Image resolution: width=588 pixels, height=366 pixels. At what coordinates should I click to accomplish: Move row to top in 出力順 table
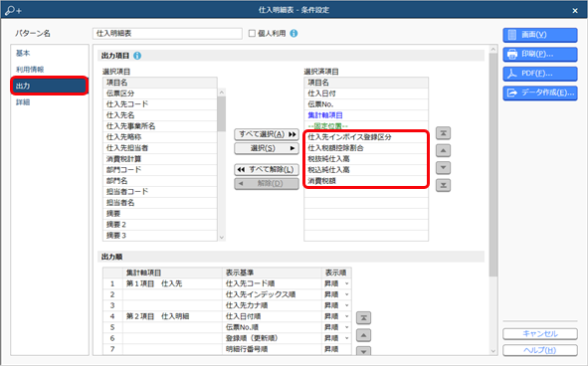(x=363, y=318)
